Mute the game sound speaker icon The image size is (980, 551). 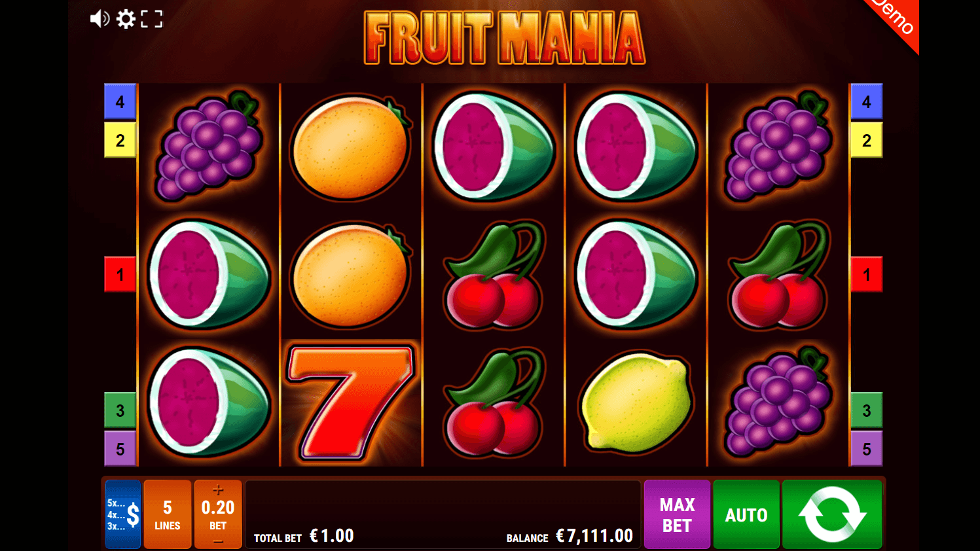pyautogui.click(x=100, y=19)
